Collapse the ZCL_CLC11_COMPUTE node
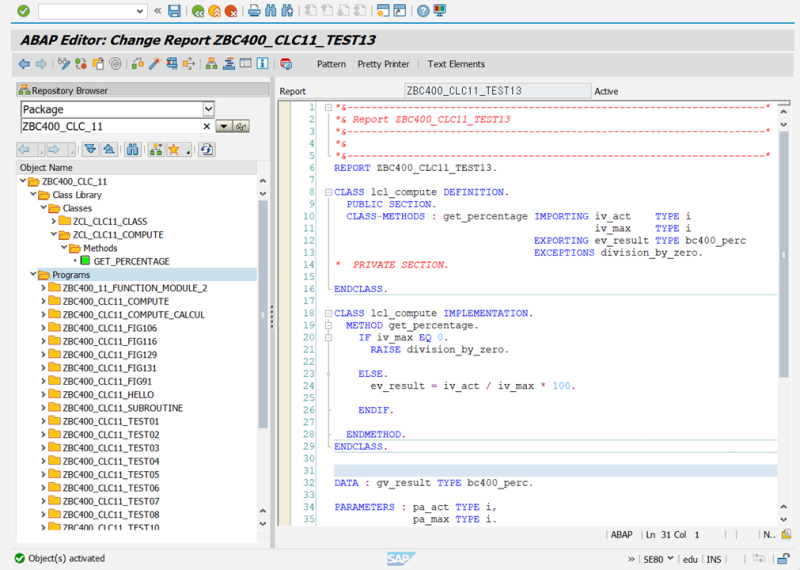This screenshot has width=800, height=570. 54,234
